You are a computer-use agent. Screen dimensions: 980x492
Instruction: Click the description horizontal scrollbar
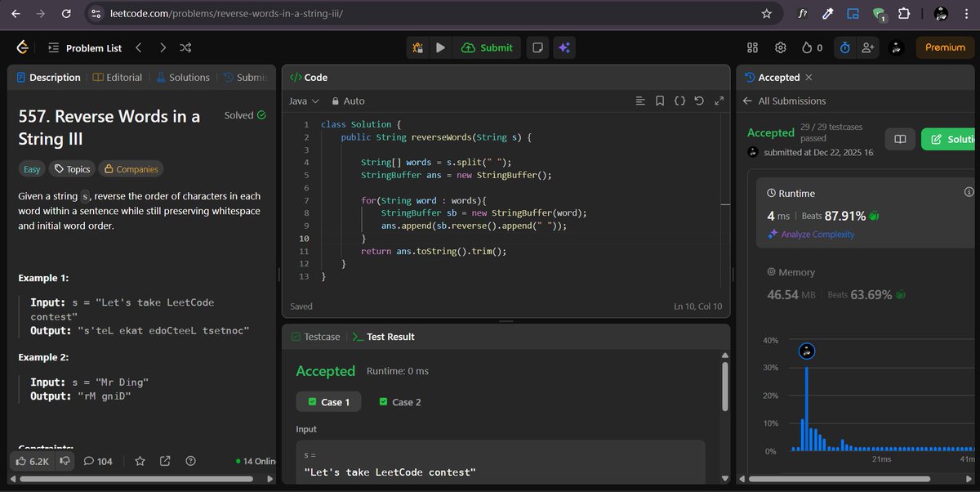[135, 478]
